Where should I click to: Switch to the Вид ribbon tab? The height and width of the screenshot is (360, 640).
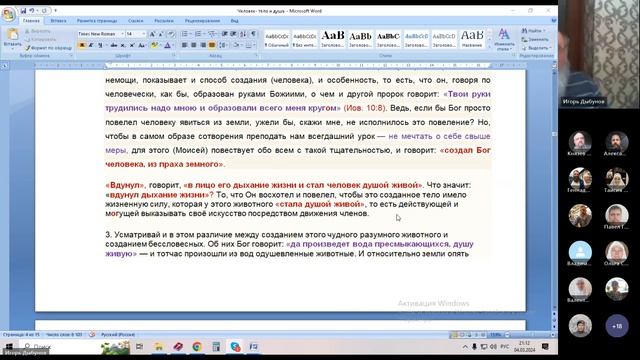pyautogui.click(x=234, y=20)
